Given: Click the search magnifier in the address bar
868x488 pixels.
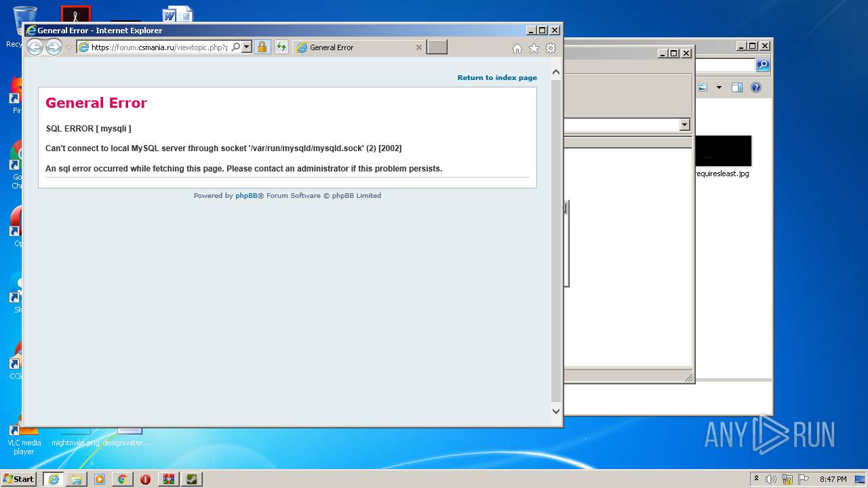Looking at the screenshot, I should pyautogui.click(x=236, y=47).
